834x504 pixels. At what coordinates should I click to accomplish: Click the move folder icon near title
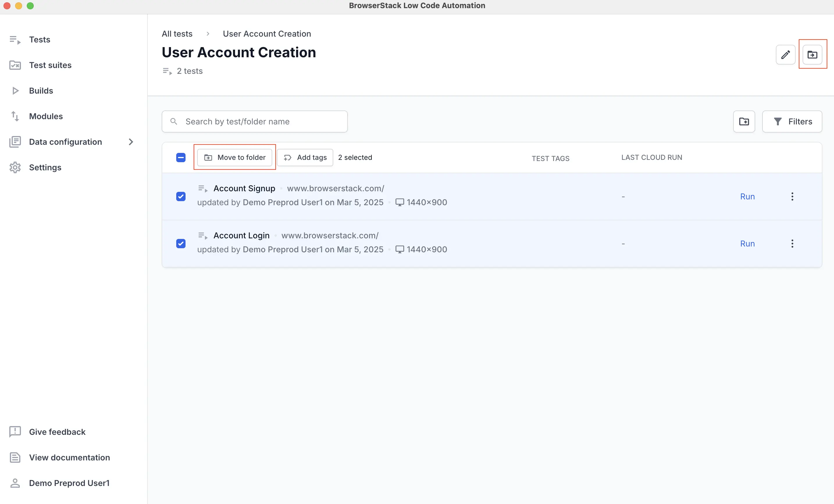pyautogui.click(x=812, y=54)
